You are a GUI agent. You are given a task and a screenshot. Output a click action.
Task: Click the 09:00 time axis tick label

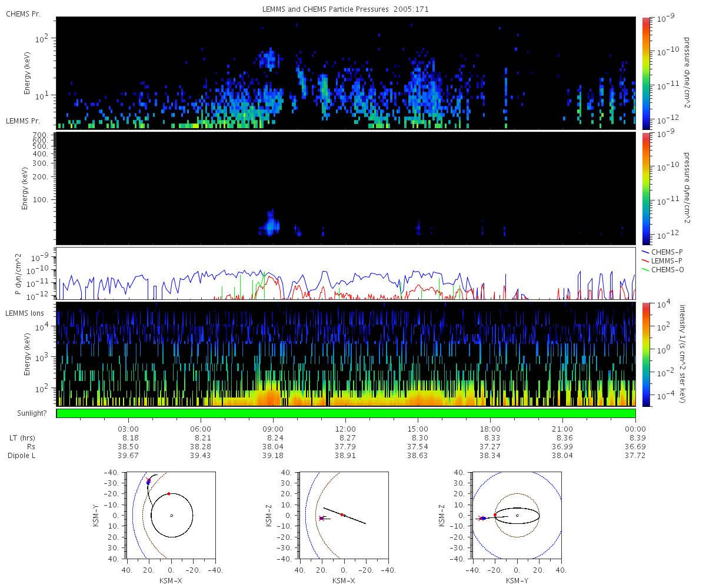tap(273, 429)
